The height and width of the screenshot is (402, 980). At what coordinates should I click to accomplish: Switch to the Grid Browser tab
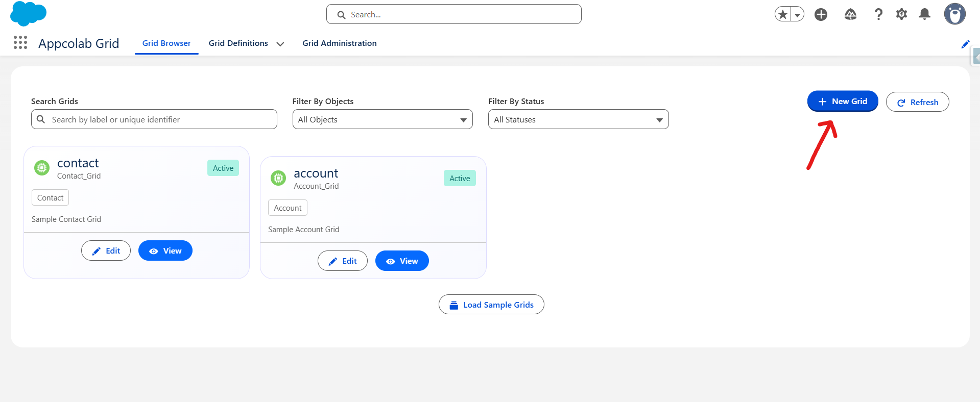click(x=166, y=43)
